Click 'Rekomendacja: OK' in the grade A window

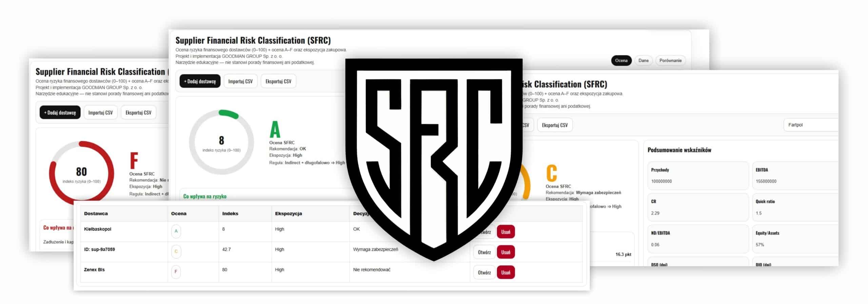[288, 149]
